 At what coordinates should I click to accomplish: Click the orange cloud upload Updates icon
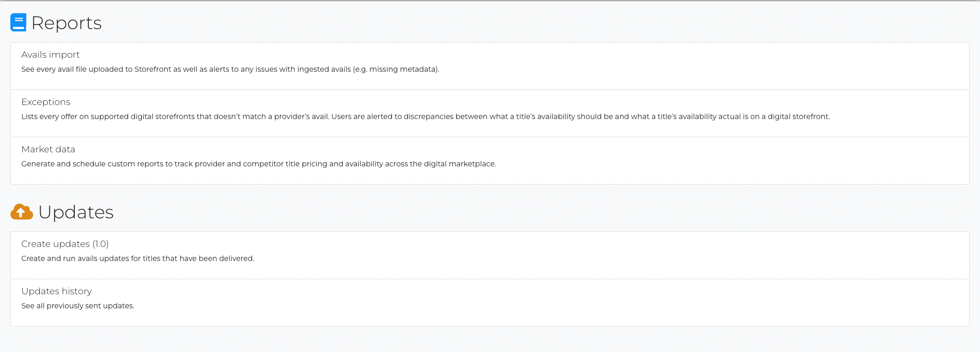coord(21,212)
